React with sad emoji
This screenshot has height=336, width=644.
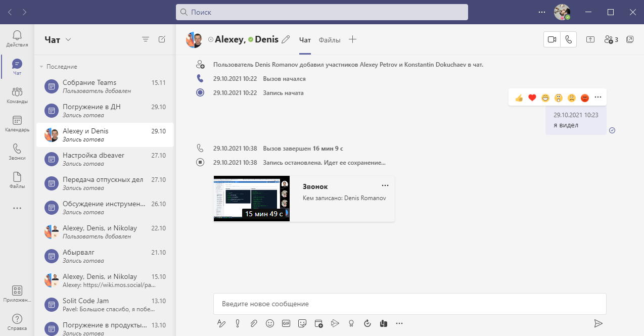pos(572,98)
